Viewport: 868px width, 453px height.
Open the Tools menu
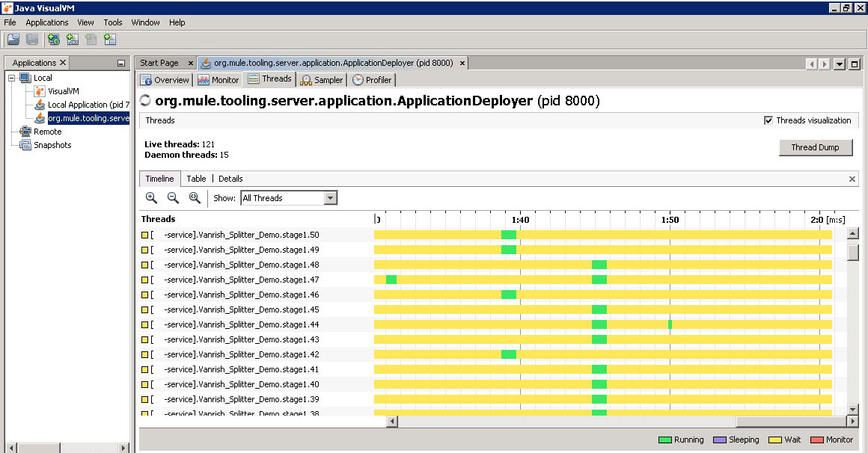click(113, 22)
